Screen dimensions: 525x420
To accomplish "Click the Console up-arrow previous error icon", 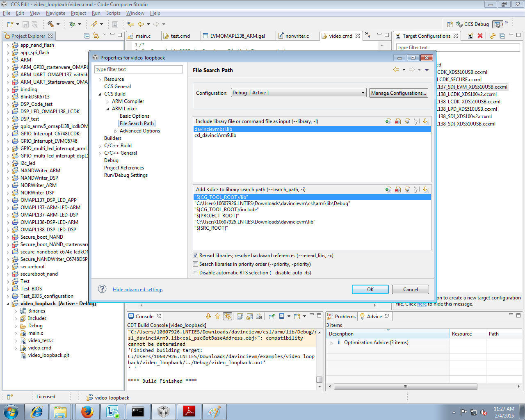I will (217, 316).
